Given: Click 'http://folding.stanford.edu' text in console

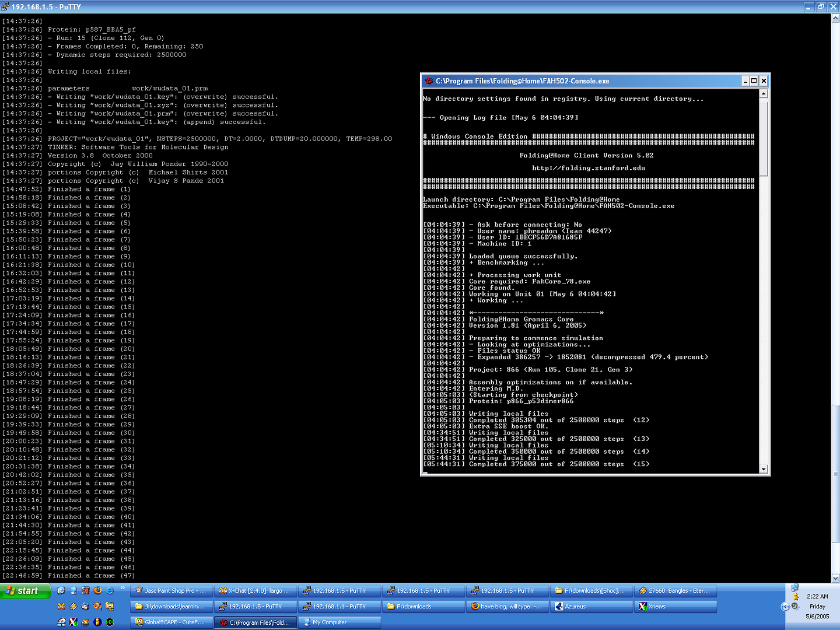Looking at the screenshot, I should (589, 168).
